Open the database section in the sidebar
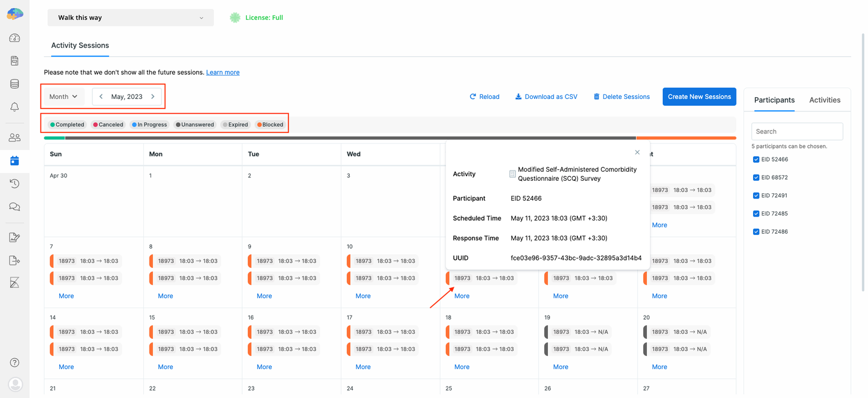Viewport: 868px width, 398px height. pyautogui.click(x=15, y=84)
